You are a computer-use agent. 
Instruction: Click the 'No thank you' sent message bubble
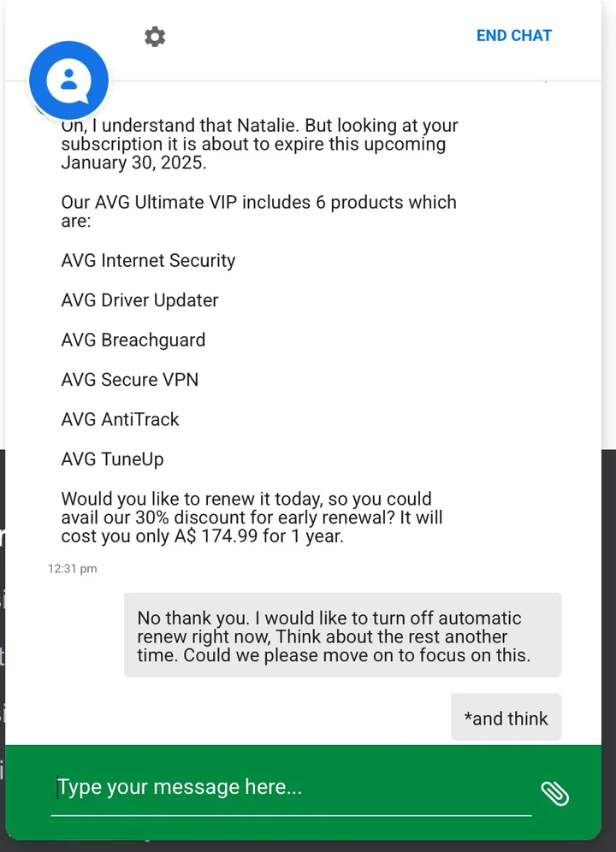[342, 636]
